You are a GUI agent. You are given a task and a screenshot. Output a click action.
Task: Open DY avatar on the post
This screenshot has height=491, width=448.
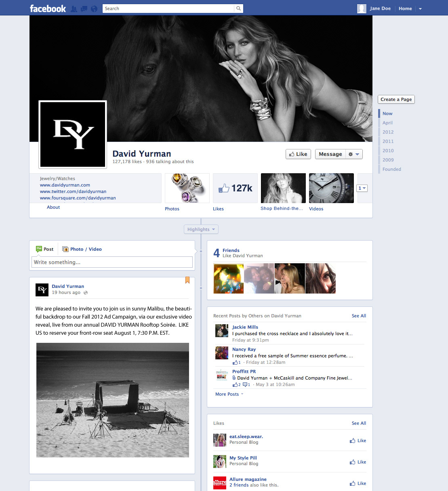[x=42, y=290]
